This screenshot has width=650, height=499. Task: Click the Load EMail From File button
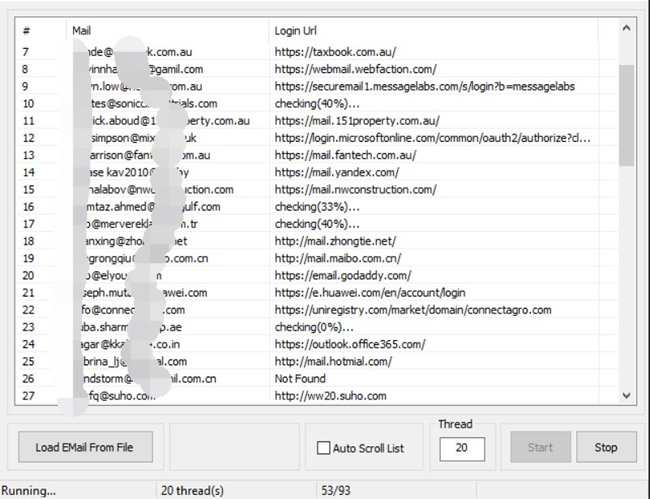(x=85, y=447)
